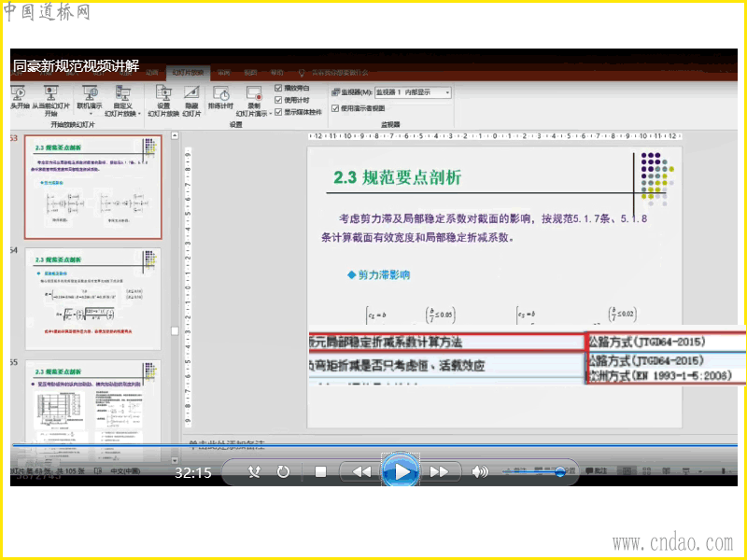Click accessibility check icon in status bar
The image size is (747, 560).
98,471
